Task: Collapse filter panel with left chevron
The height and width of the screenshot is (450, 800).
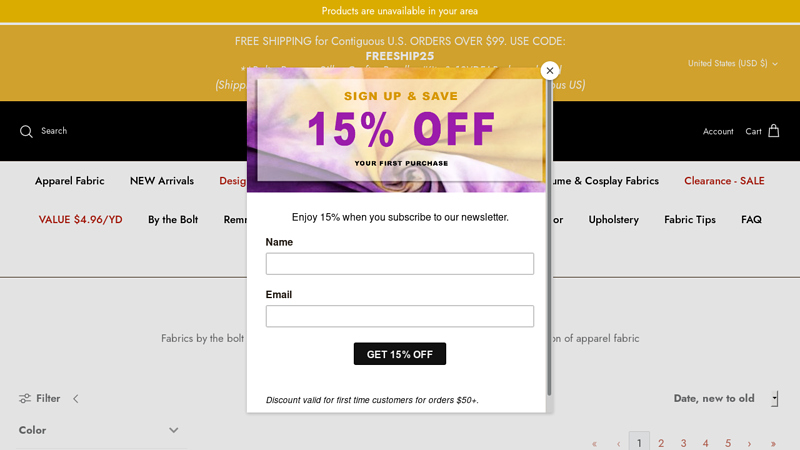Action: (75, 398)
